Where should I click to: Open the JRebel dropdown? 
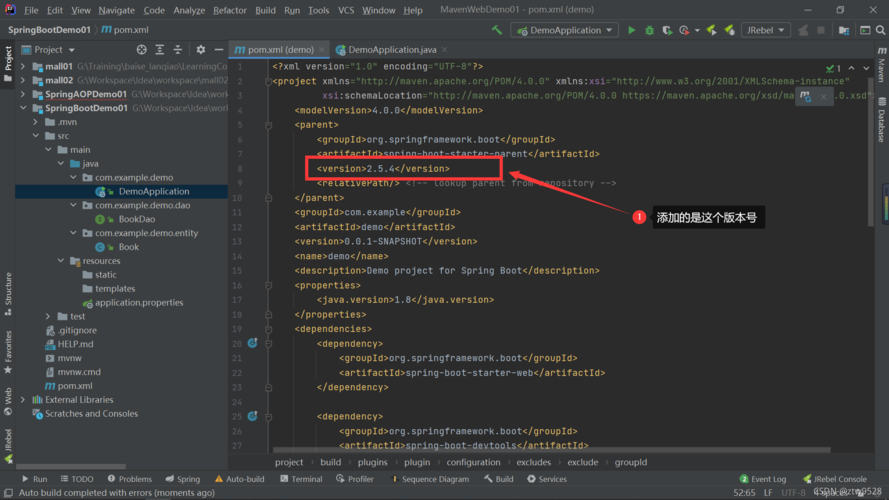(765, 30)
